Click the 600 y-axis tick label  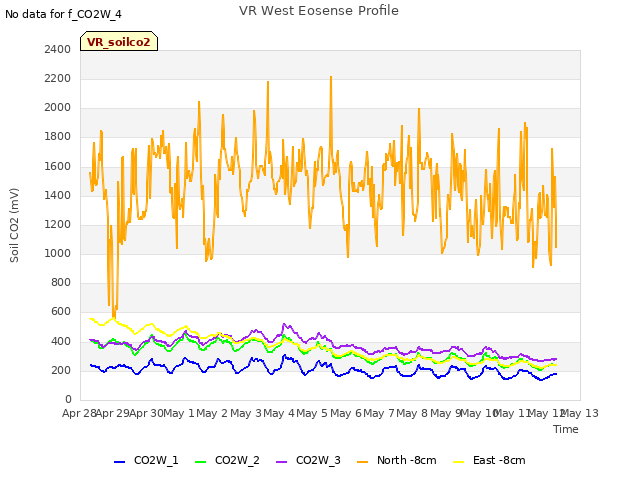point(61,311)
